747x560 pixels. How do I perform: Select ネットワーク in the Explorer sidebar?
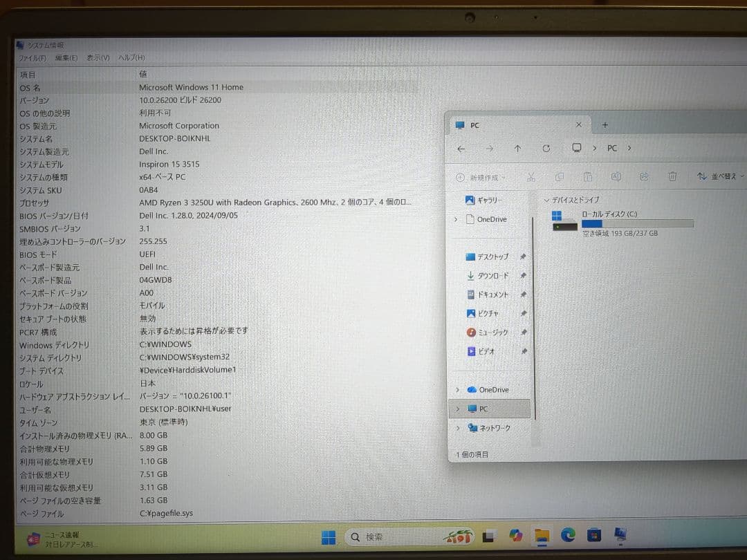coord(489,428)
